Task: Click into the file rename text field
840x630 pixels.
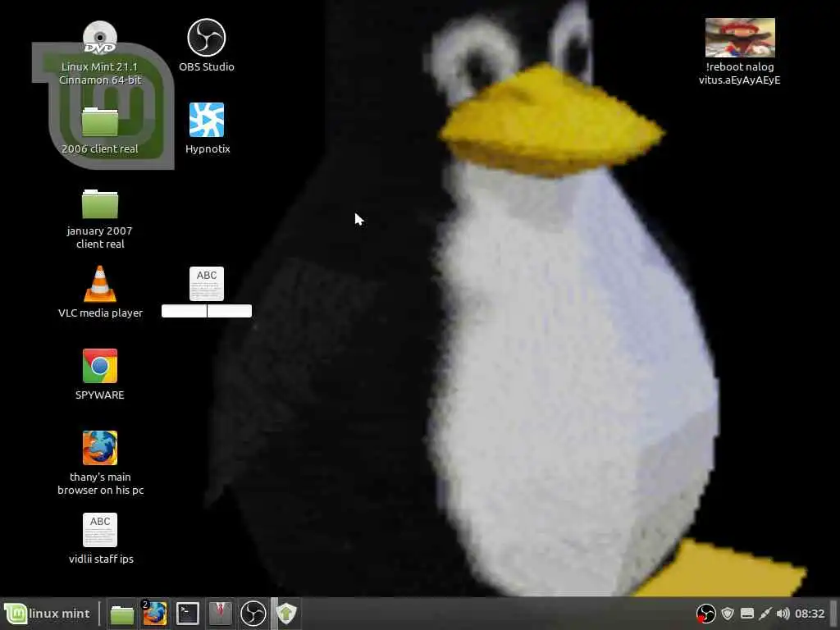Action: (x=206, y=311)
